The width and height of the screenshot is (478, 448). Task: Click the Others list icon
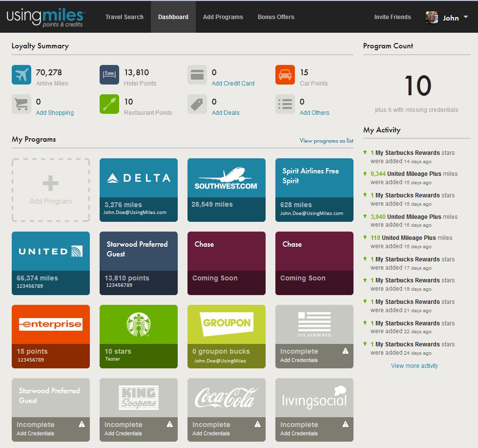tap(285, 104)
